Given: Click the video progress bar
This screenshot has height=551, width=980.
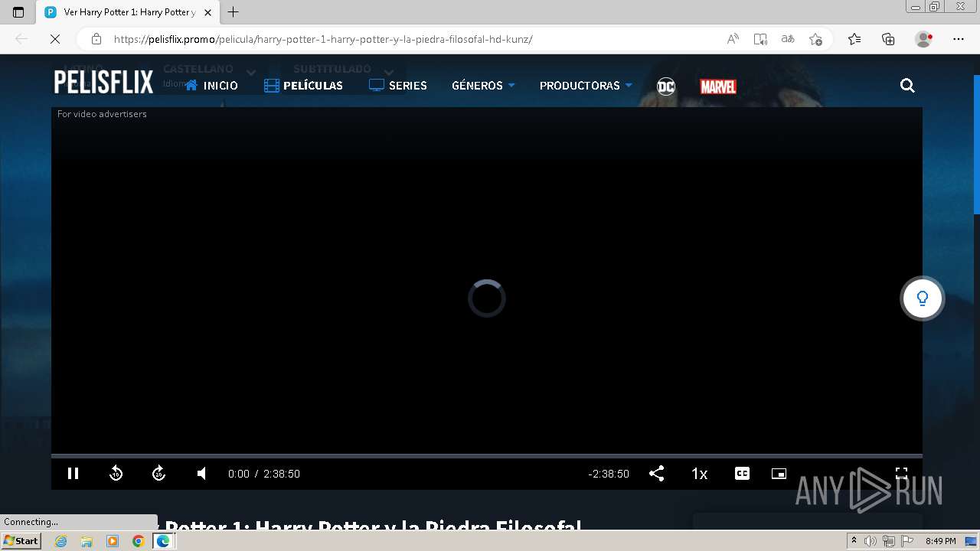Looking at the screenshot, I should click(x=487, y=456).
